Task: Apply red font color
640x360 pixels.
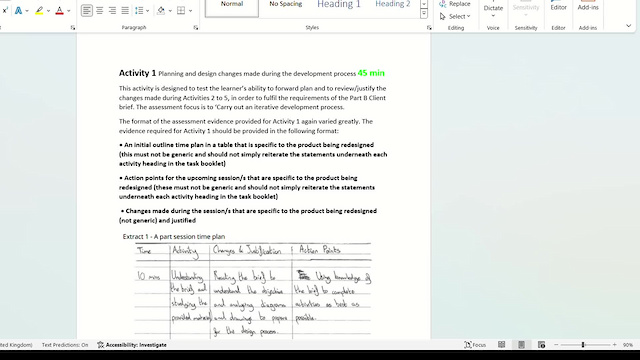Action: point(60,11)
